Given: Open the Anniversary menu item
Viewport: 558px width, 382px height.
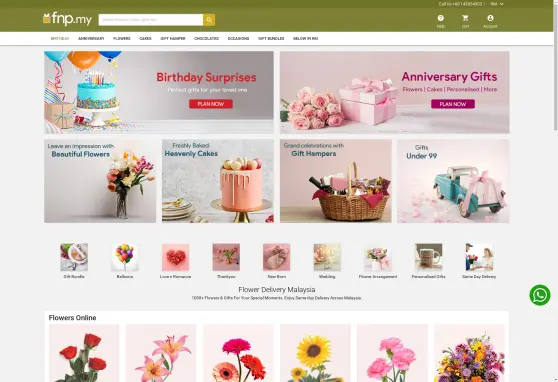Looking at the screenshot, I should 91,38.
